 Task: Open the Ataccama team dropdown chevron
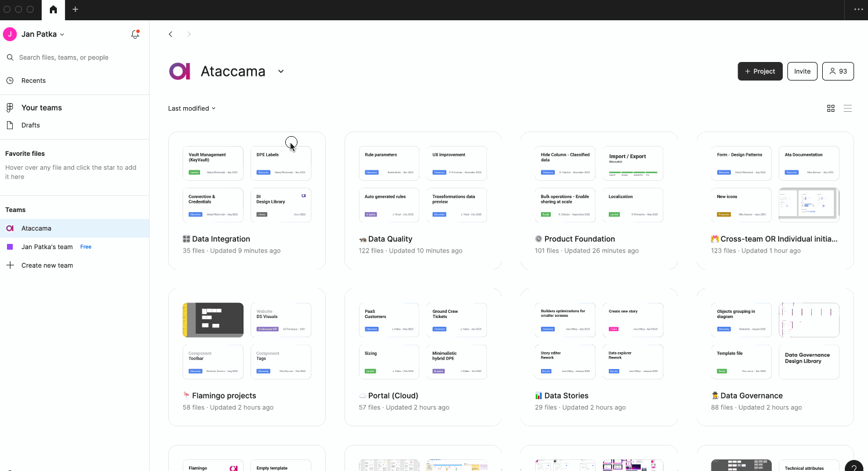click(x=281, y=72)
